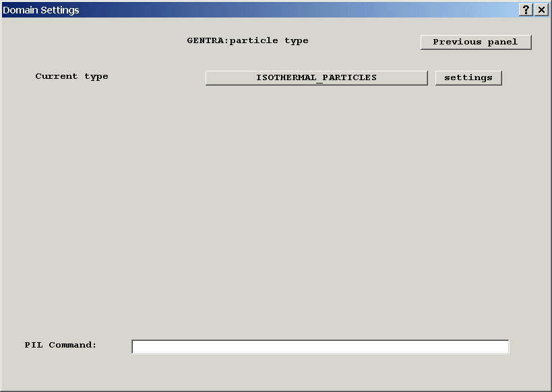The width and height of the screenshot is (552, 392).
Task: Return to the previous GENTRA panel
Action: [x=476, y=42]
